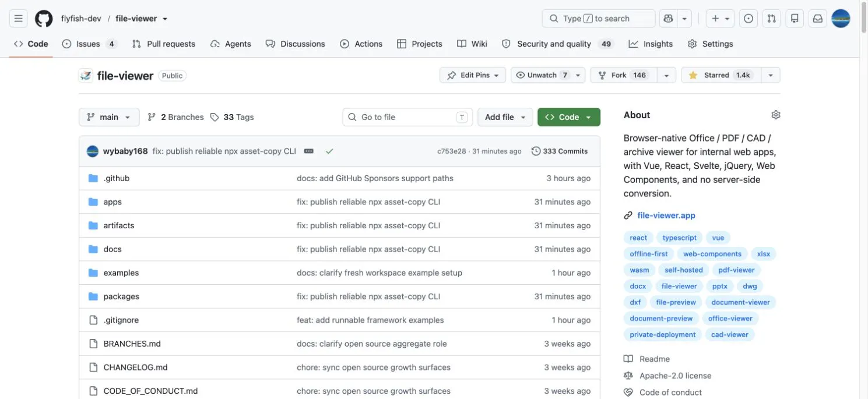Image resolution: width=868 pixels, height=399 pixels.
Task: Open Copilot chat icon in header
Action: (668, 19)
